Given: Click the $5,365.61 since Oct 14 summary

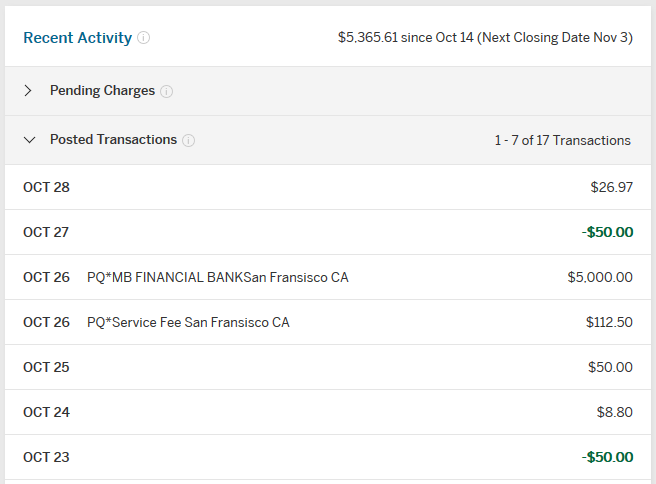Looking at the screenshot, I should [485, 38].
